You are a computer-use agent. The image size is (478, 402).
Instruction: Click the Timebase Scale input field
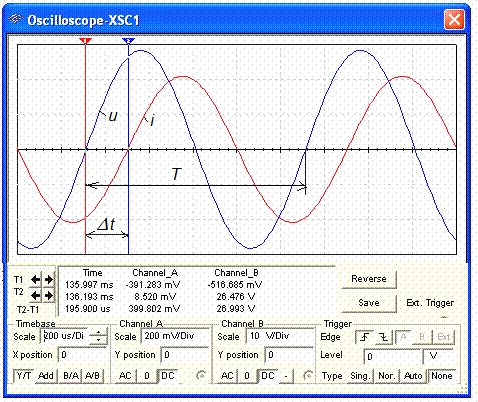coord(65,336)
